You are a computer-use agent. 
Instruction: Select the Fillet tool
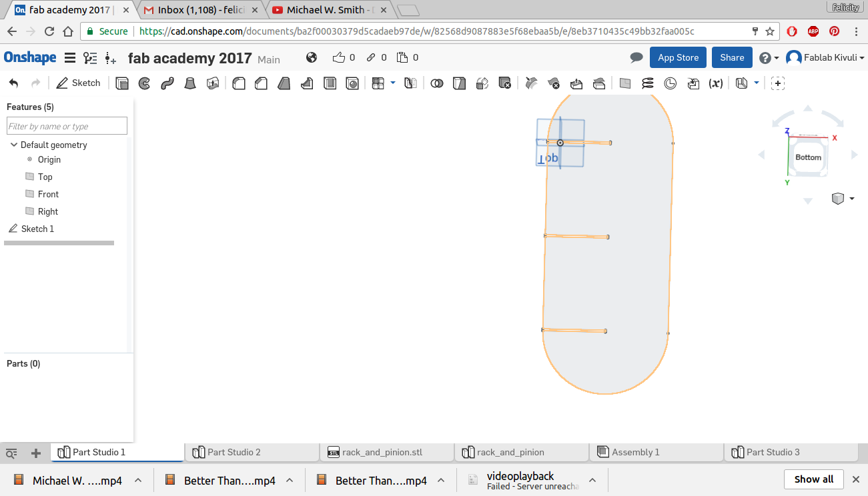[239, 83]
